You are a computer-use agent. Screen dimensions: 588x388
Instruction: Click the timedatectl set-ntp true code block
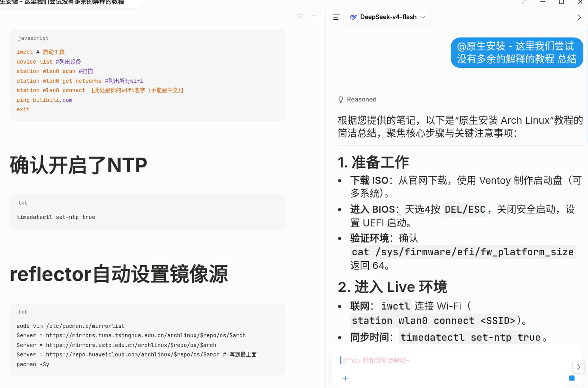click(x=148, y=212)
